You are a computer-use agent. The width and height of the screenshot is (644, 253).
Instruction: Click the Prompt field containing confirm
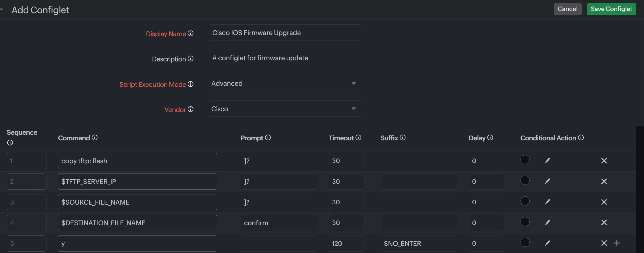coord(279,223)
